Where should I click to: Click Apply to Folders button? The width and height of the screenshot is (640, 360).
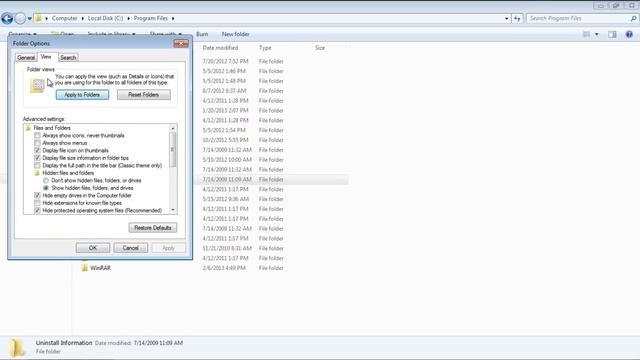[82, 95]
